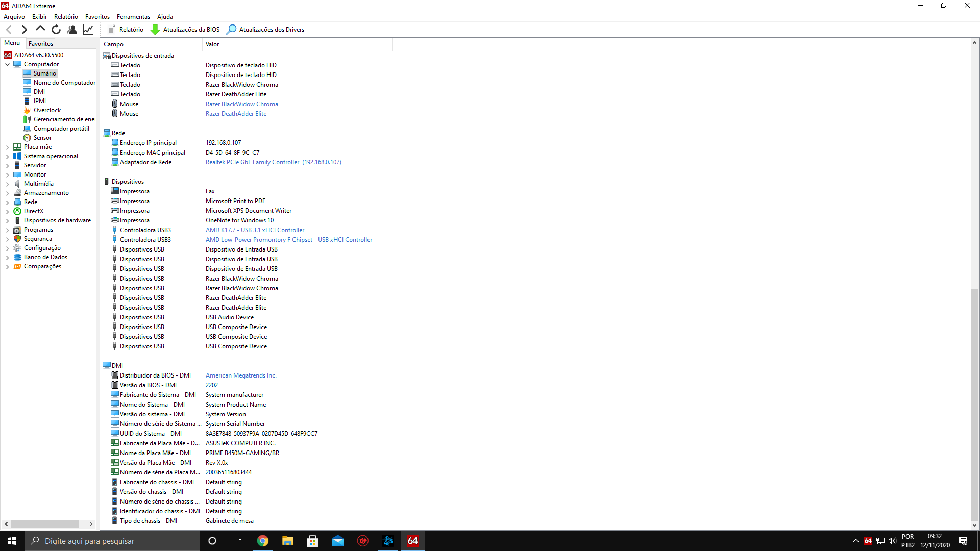The height and width of the screenshot is (551, 980).
Task: Expand the Monitor node
Action: [x=7, y=174]
